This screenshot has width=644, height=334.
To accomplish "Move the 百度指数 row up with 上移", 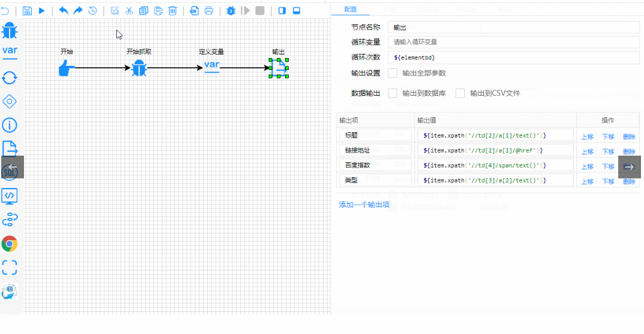I will (x=587, y=166).
